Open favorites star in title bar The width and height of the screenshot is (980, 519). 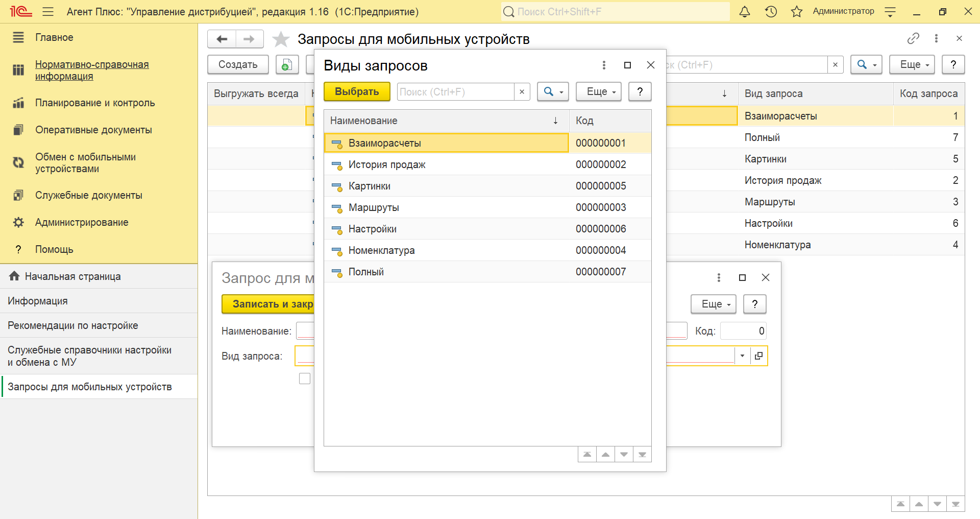(x=797, y=12)
